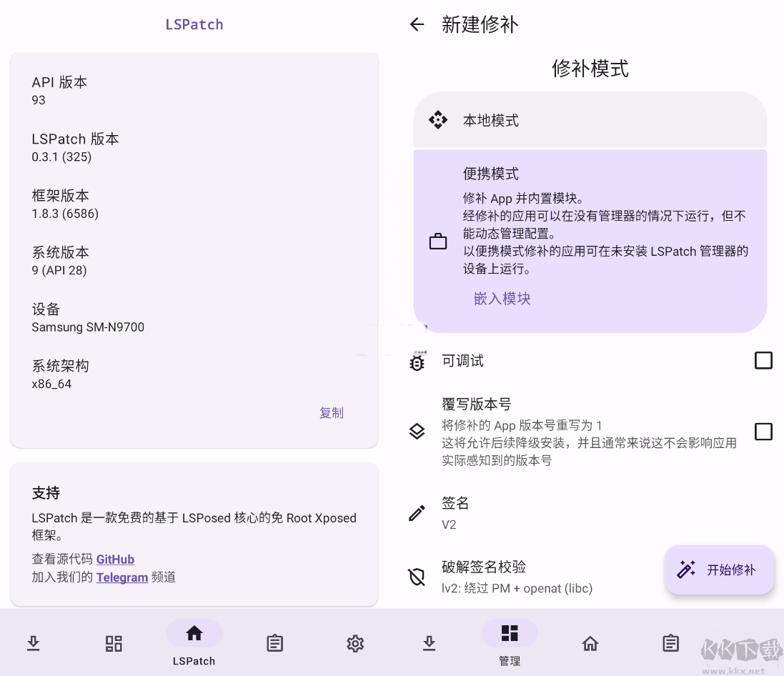Click the x86_64 system architecture value
Viewport: 784px width, 676px height.
51,384
